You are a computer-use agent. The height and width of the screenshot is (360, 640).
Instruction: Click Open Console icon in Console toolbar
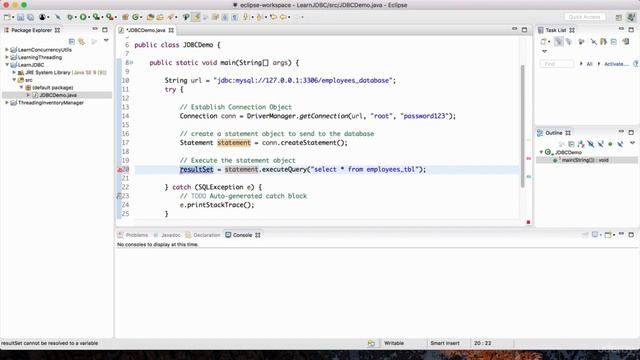(x=609, y=235)
